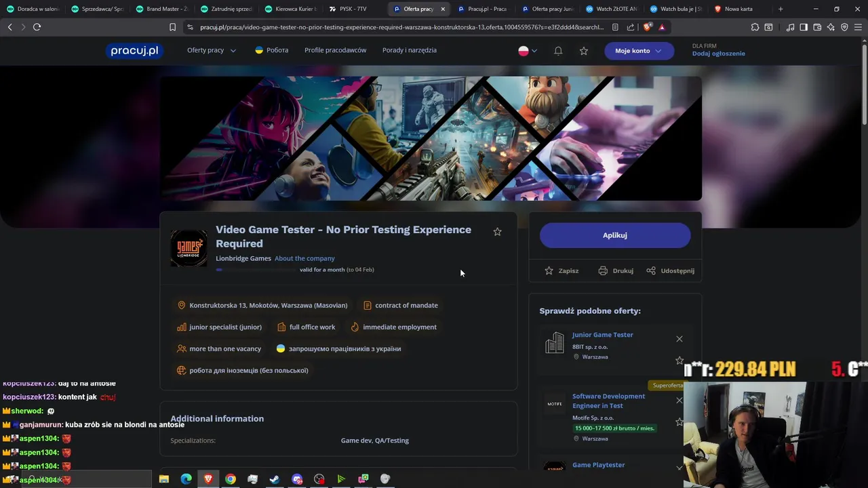
Task: Click Drukuj to print the offer
Action: [x=616, y=270]
